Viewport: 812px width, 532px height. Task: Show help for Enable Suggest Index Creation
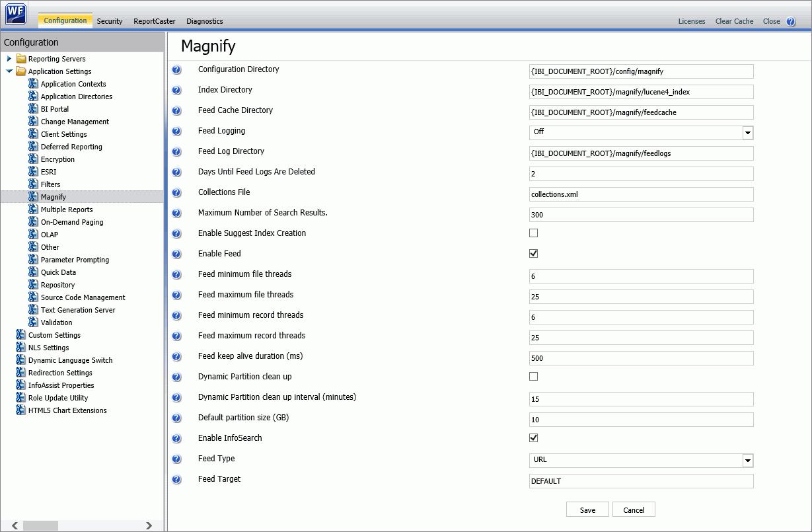click(176, 234)
